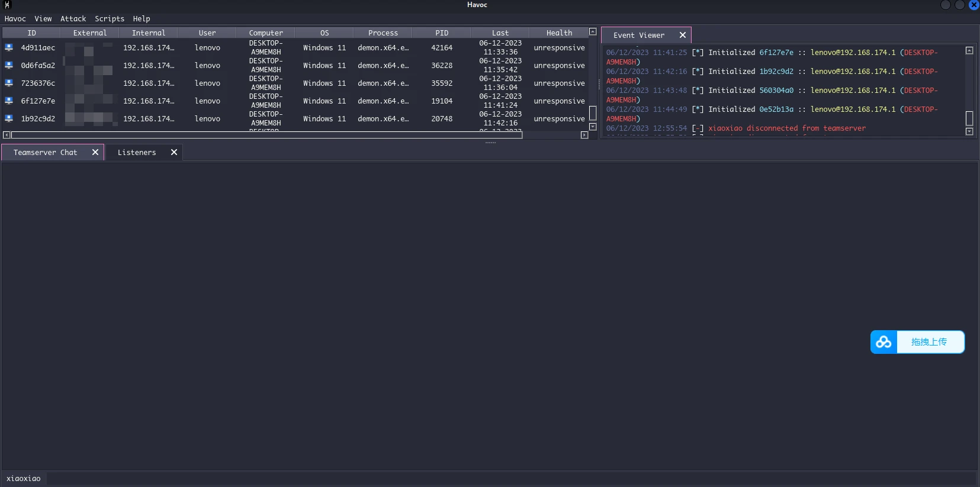Click session table horizontal scroll right arrow
Screen dimensions: 980x487
584,135
